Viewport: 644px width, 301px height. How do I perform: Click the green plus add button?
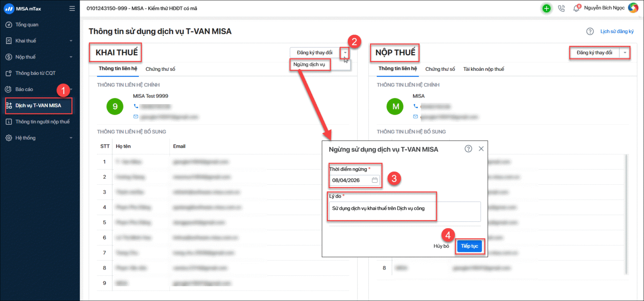546,8
